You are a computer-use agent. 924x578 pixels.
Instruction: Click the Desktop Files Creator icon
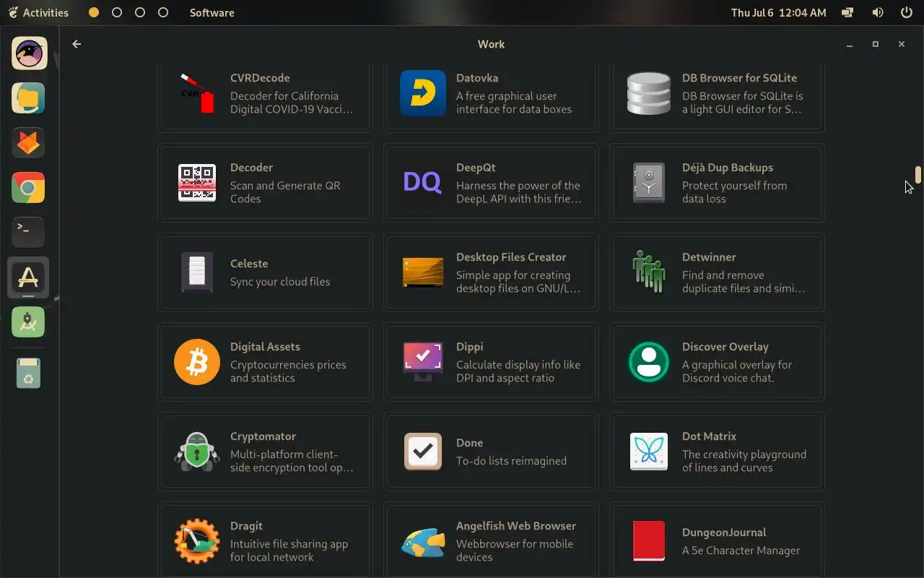pos(423,272)
